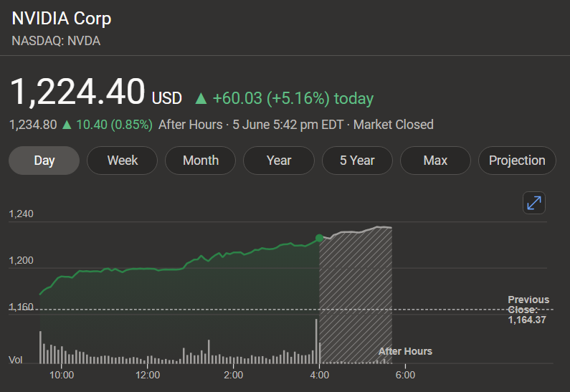The image size is (570, 392).
Task: Open the Year chart range
Action: (x=279, y=161)
